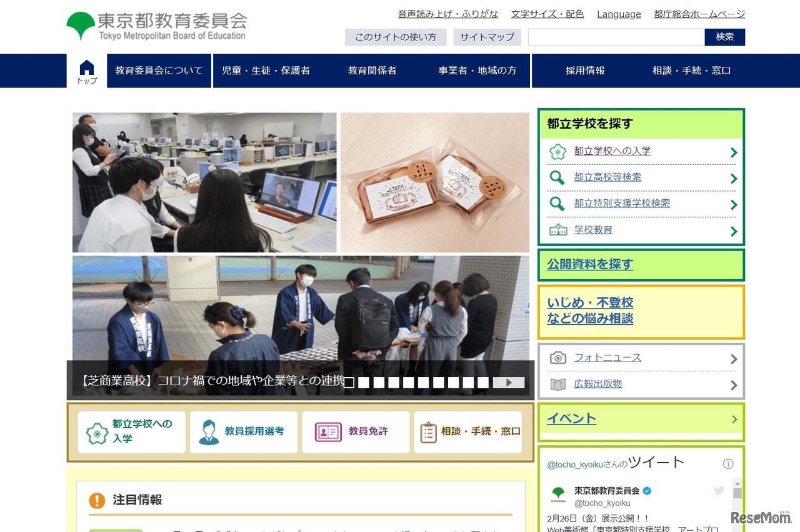The height and width of the screenshot is (532, 800).
Task: Toggle the carousel play/pause control
Action: pyautogui.click(x=509, y=383)
